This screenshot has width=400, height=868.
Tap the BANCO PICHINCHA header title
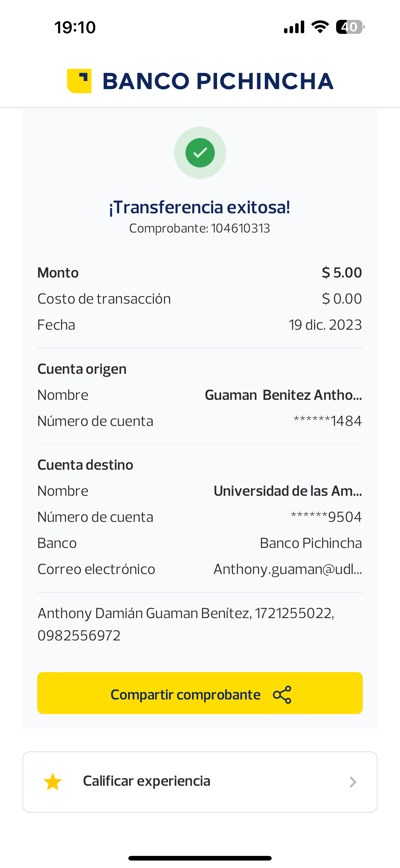[217, 81]
